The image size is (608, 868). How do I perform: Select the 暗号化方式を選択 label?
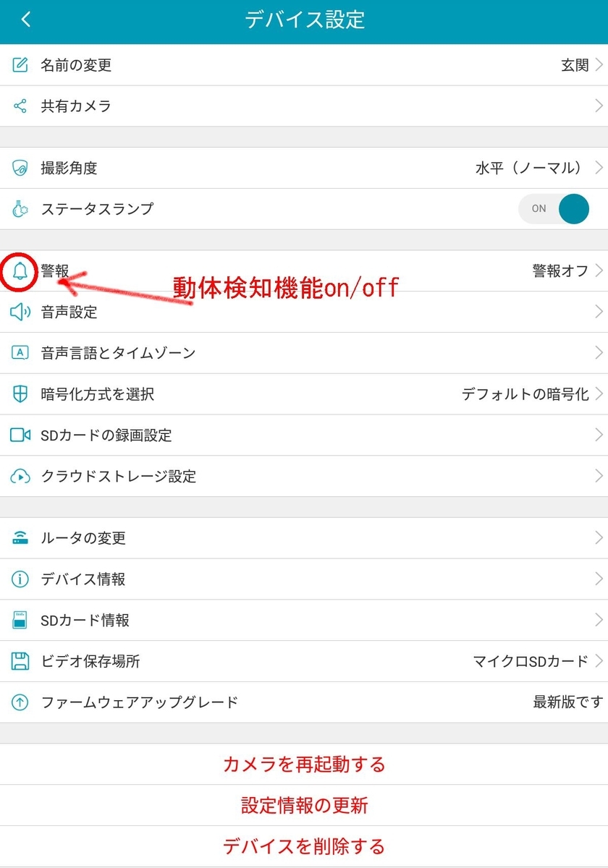[98, 394]
